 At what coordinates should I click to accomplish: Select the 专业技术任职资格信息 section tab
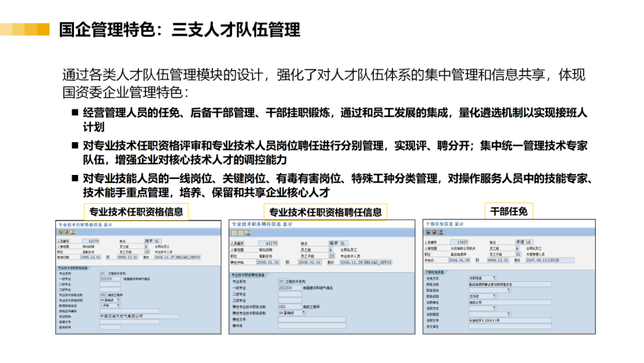click(x=73, y=267)
